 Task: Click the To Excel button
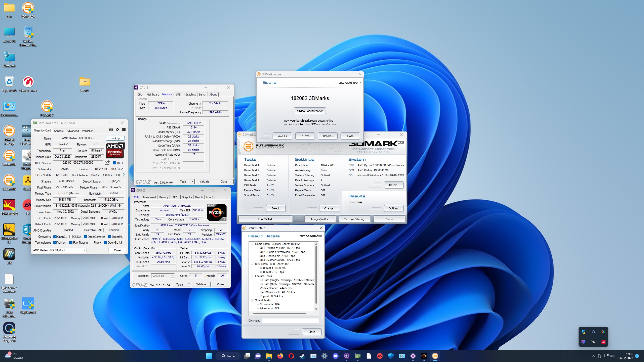[x=305, y=136]
